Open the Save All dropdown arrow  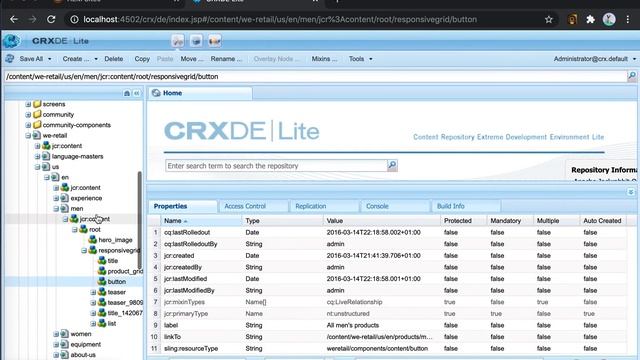(50, 59)
